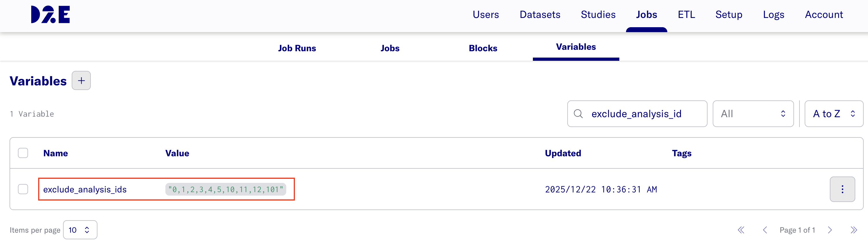Image resolution: width=868 pixels, height=250 pixels.
Task: Switch to the Job Runs tab
Action: click(x=297, y=48)
